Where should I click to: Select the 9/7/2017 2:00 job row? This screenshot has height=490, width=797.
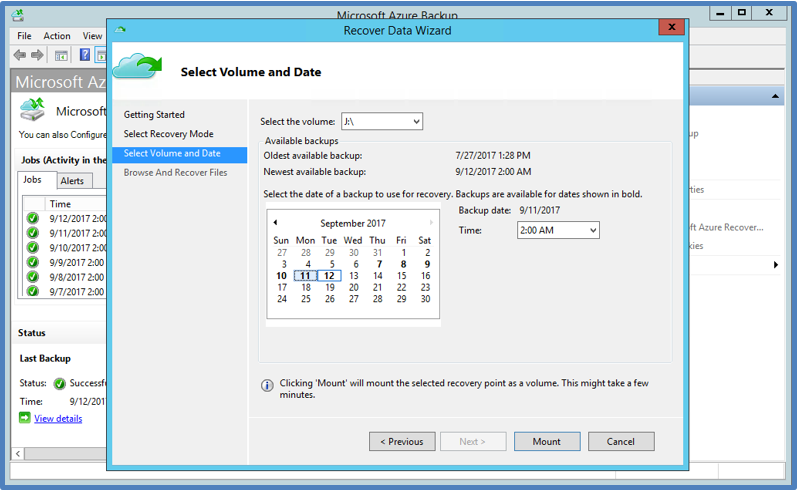point(66,291)
